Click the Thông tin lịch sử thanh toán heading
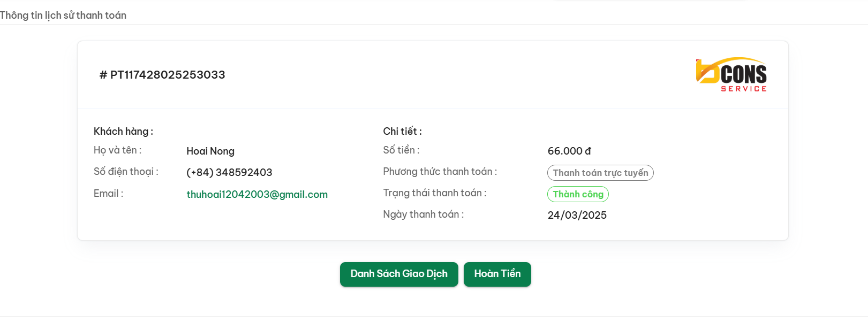The width and height of the screenshot is (868, 330). point(63,16)
